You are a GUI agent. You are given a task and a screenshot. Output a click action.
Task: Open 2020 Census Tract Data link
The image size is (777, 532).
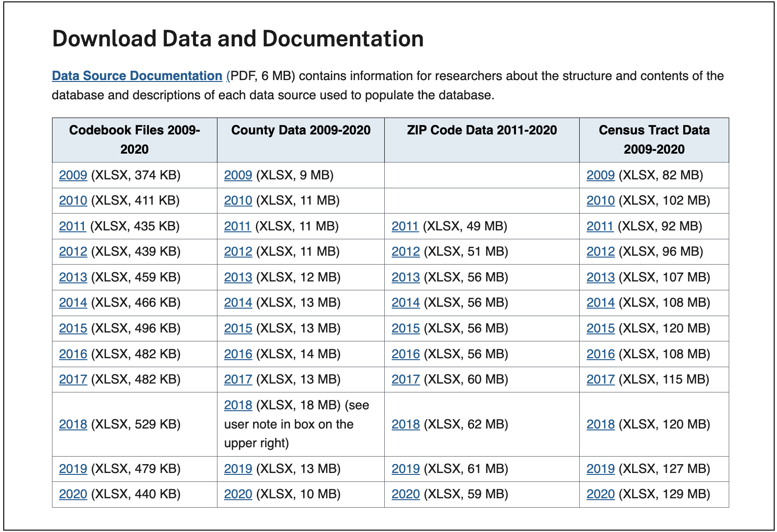[601, 494]
